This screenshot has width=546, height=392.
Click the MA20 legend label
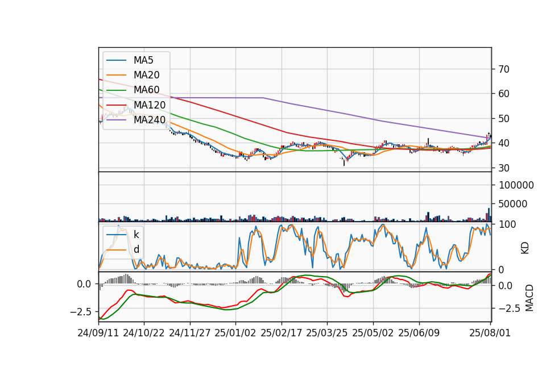tap(147, 75)
